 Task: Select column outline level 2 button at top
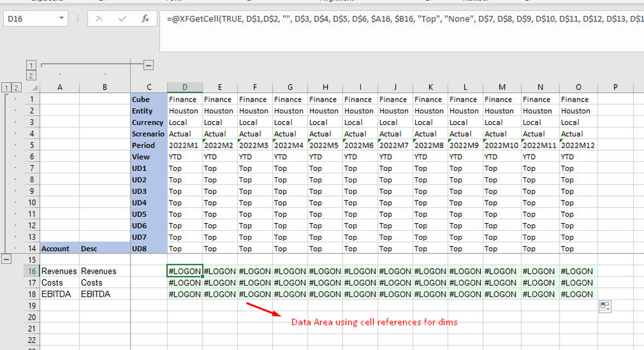(x=31, y=75)
